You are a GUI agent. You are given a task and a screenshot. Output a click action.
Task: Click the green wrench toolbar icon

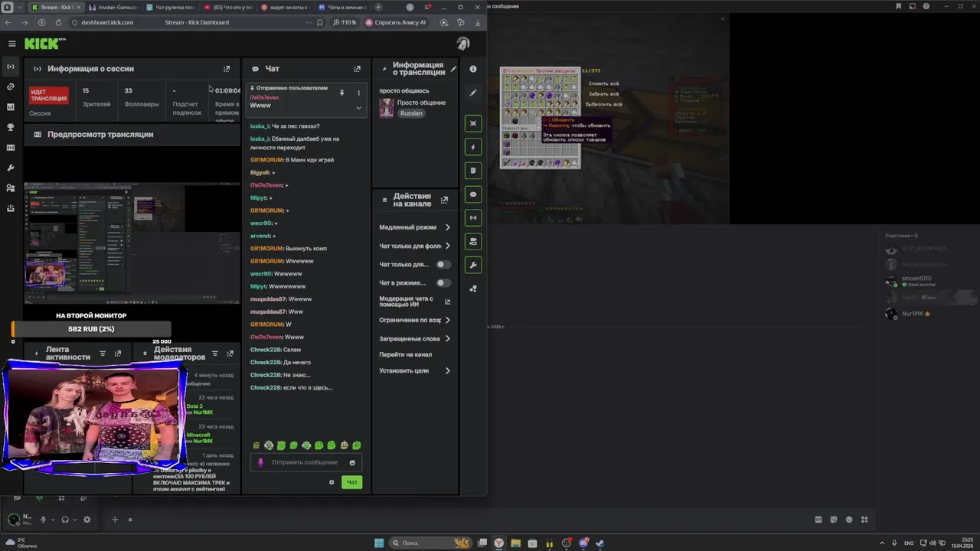pyautogui.click(x=473, y=266)
